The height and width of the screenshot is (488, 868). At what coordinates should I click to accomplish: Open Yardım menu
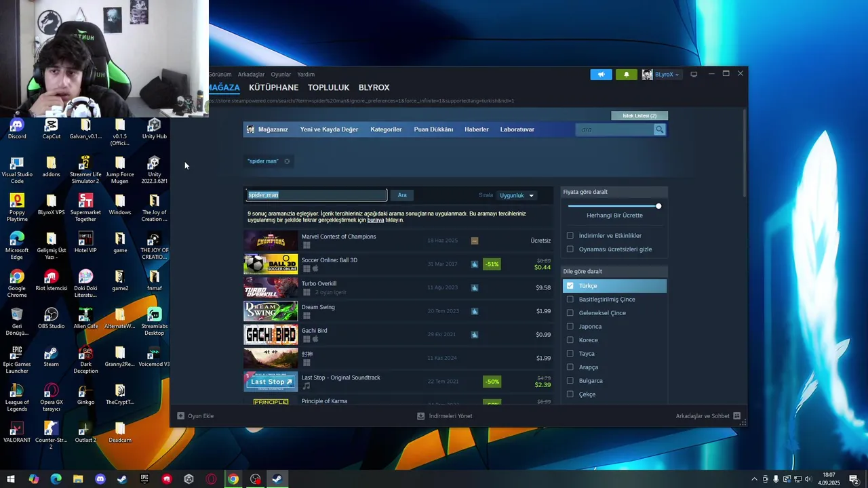pyautogui.click(x=306, y=75)
